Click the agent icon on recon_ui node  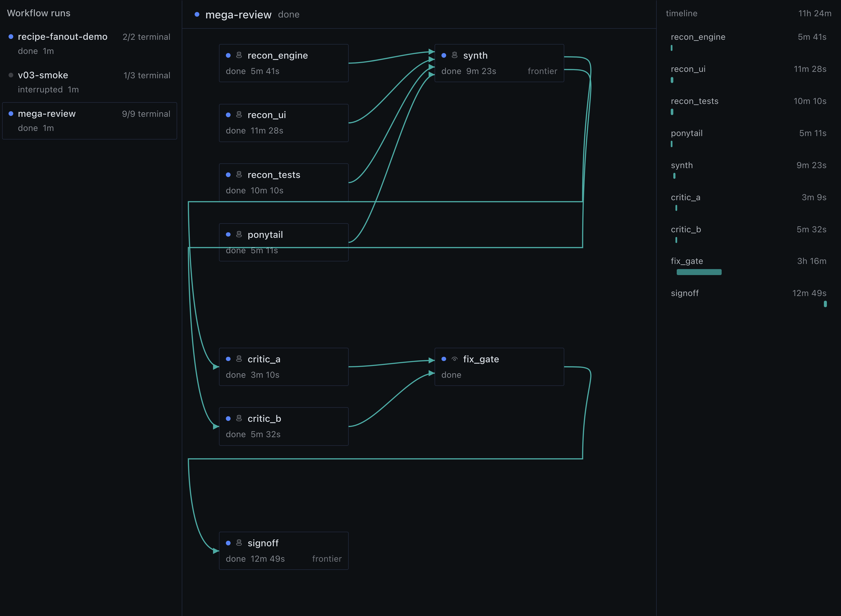[x=239, y=115]
